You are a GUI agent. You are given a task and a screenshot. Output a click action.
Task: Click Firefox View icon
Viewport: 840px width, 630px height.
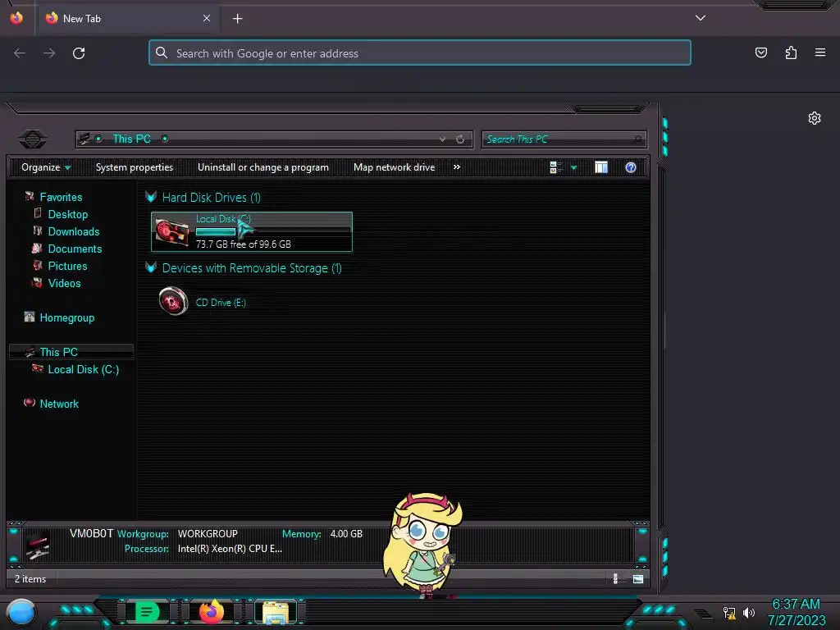point(16,18)
